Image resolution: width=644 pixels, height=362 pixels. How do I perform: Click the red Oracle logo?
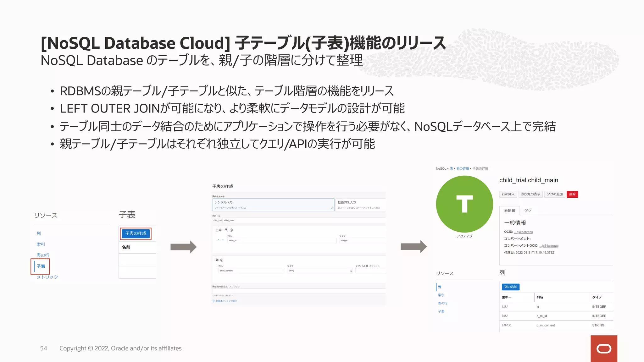pos(604,348)
